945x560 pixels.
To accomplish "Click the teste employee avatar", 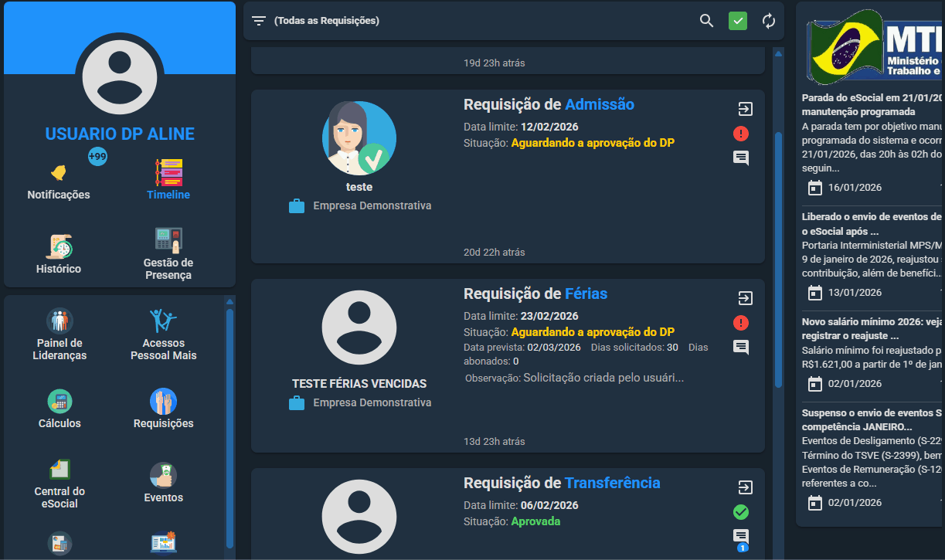I will [359, 138].
